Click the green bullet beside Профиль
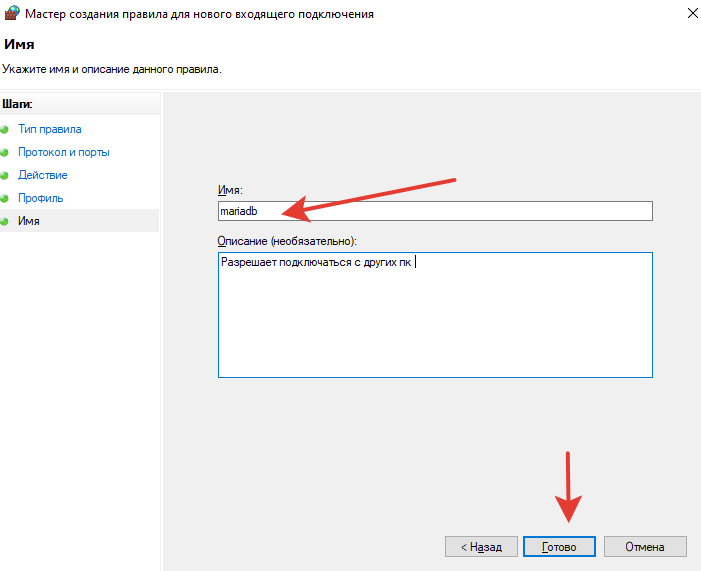The height and width of the screenshot is (571, 701). (x=5, y=199)
